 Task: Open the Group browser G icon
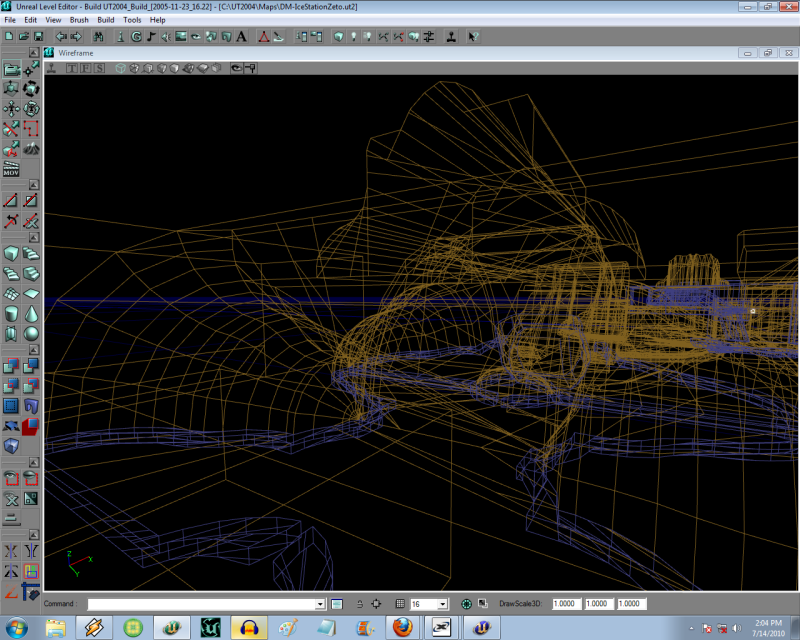pos(136,37)
